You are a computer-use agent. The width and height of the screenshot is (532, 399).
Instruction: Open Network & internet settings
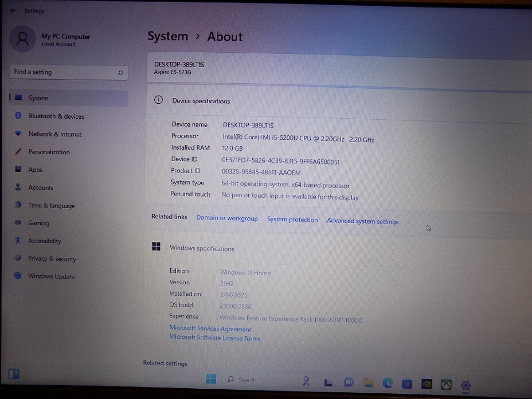pyautogui.click(x=54, y=134)
